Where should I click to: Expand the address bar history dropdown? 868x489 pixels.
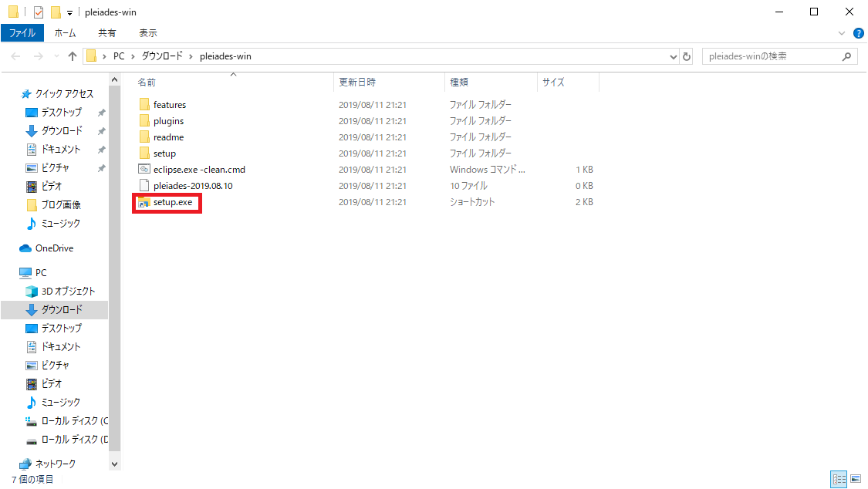[673, 56]
